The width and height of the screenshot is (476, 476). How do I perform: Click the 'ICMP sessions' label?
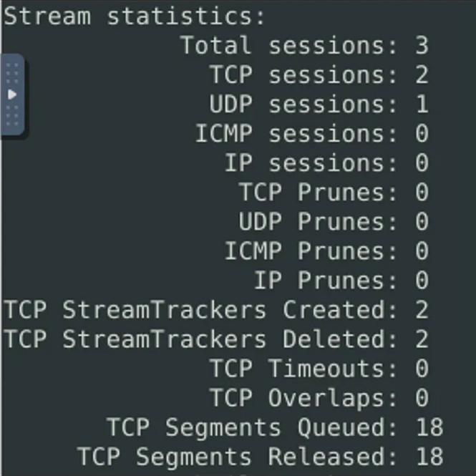coord(296,134)
